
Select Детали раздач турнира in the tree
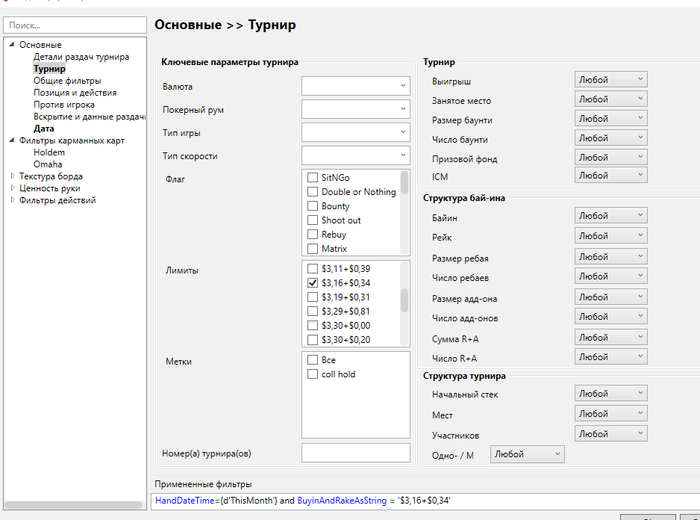(x=82, y=57)
